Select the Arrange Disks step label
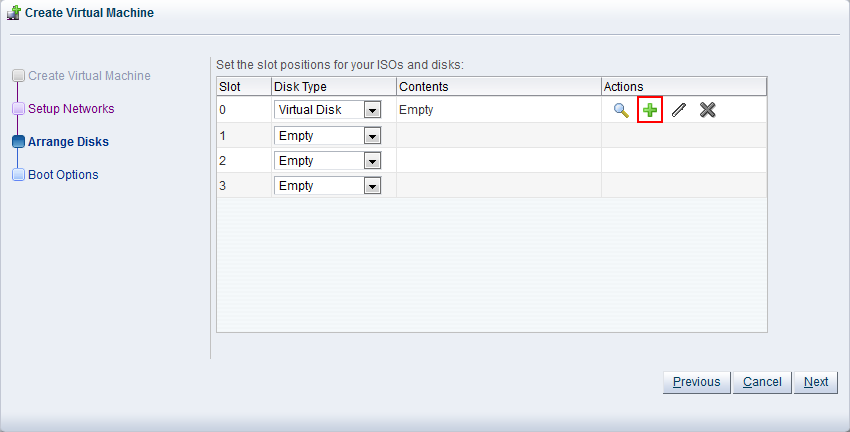This screenshot has height=432, width=850. 68,142
